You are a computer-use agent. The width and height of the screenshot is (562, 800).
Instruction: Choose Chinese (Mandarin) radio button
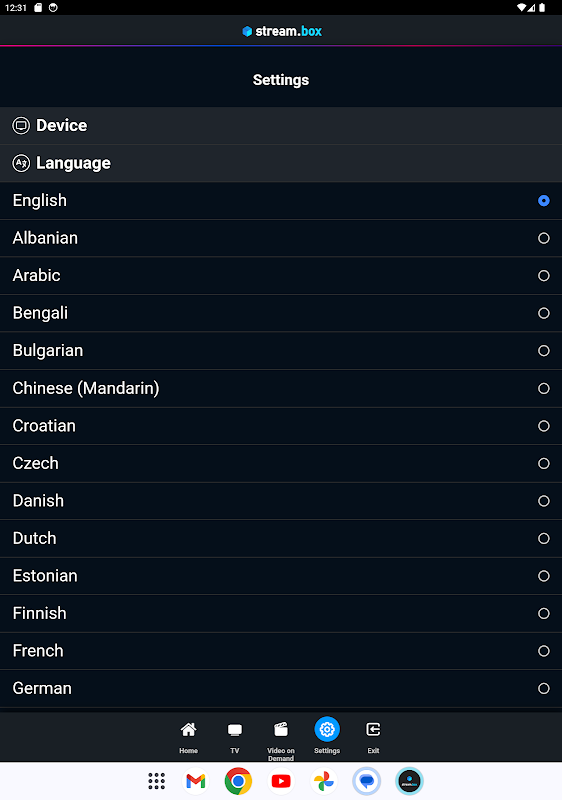544,388
